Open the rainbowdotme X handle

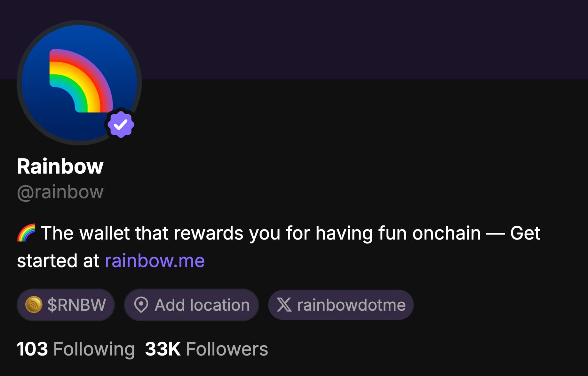pos(351,305)
